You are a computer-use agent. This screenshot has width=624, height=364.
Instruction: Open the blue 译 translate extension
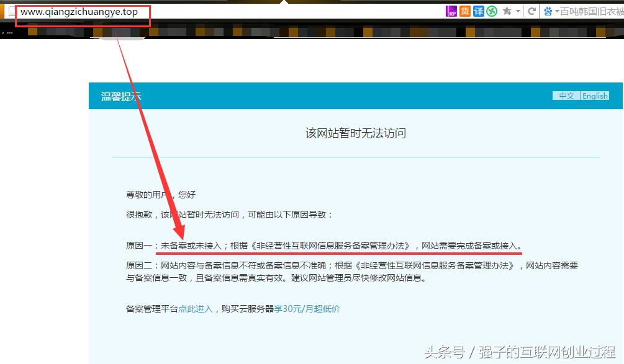pos(478,11)
